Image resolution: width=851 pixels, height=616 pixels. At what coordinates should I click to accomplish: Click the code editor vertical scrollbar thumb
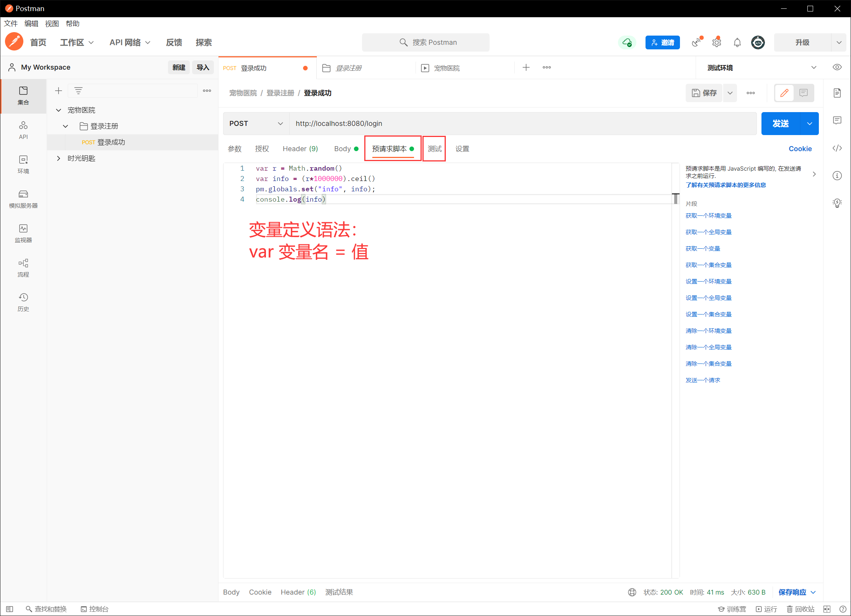coord(676,199)
